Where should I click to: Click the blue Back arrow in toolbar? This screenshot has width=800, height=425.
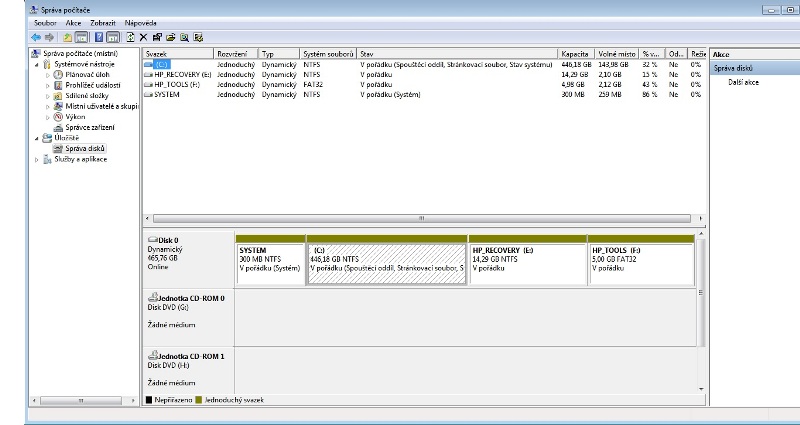(36, 37)
